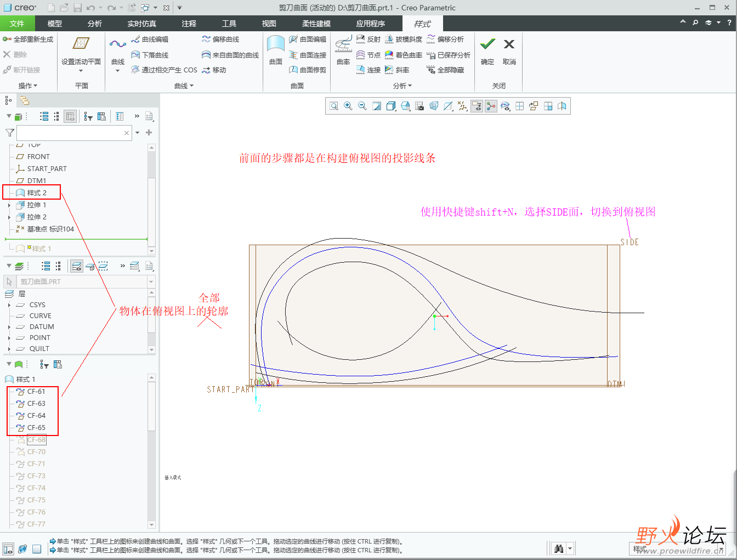Toggle spin center display in graphics toolbar
This screenshot has width=737, height=560.
coord(491,106)
